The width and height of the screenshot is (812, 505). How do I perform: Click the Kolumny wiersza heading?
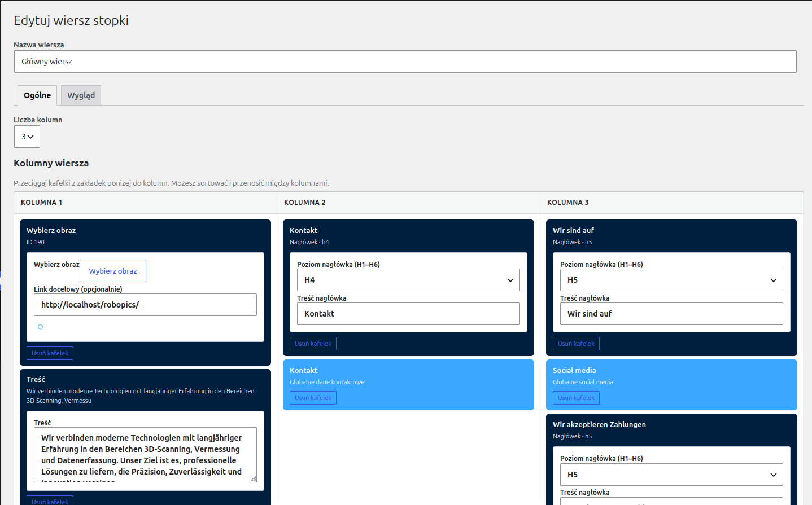tap(51, 163)
